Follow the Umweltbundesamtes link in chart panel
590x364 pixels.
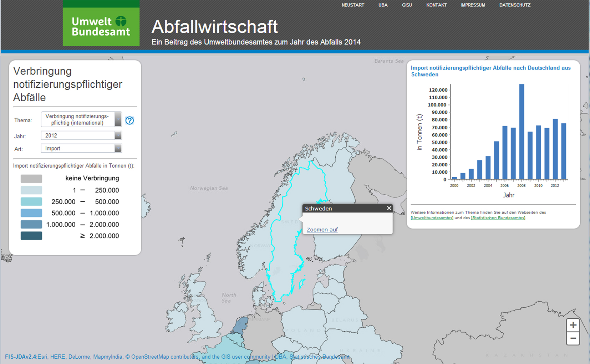click(x=432, y=218)
